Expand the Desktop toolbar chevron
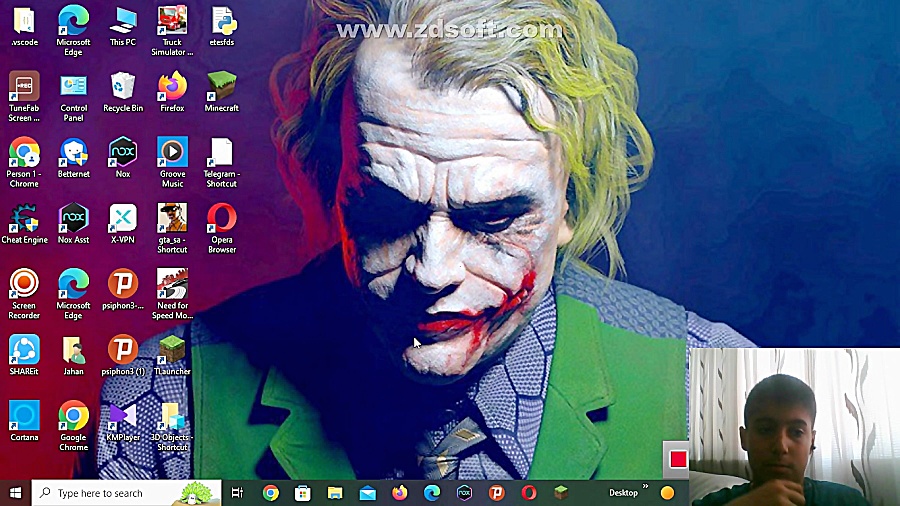Screen dimensions: 900x506 click(x=646, y=486)
